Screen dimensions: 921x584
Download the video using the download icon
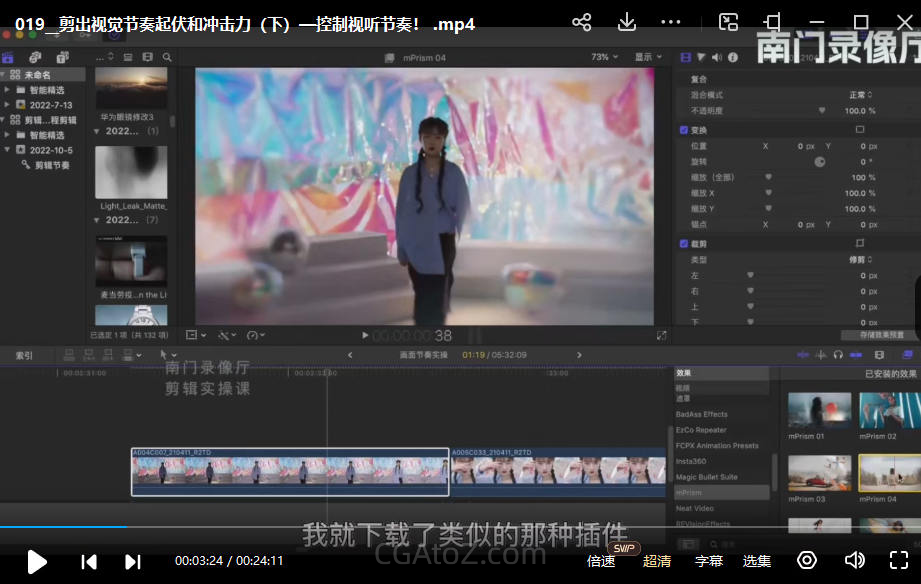[627, 22]
